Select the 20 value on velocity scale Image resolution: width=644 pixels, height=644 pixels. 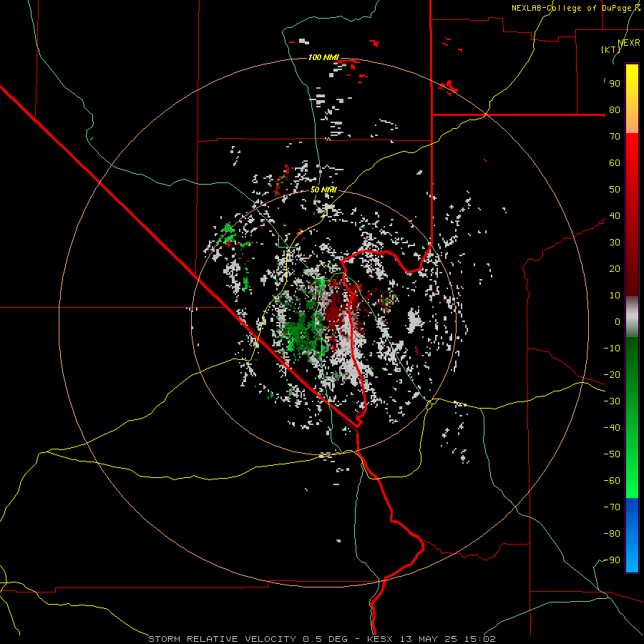pos(615,269)
